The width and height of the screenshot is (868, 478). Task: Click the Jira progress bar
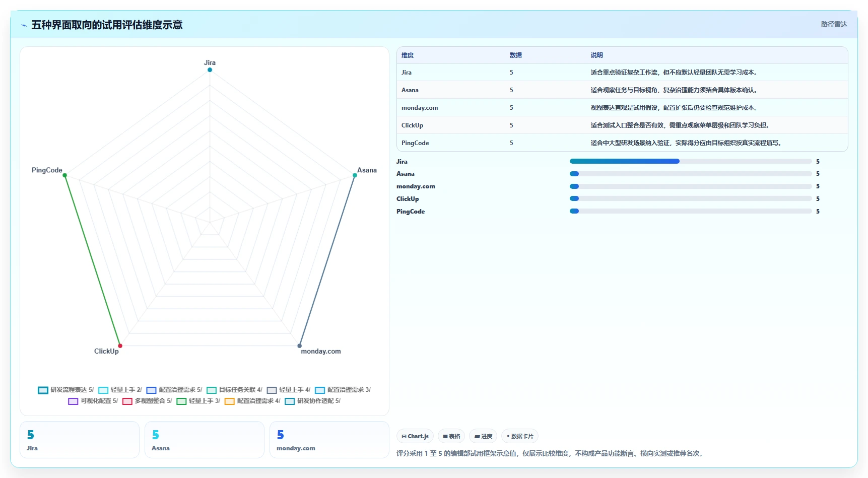point(691,161)
